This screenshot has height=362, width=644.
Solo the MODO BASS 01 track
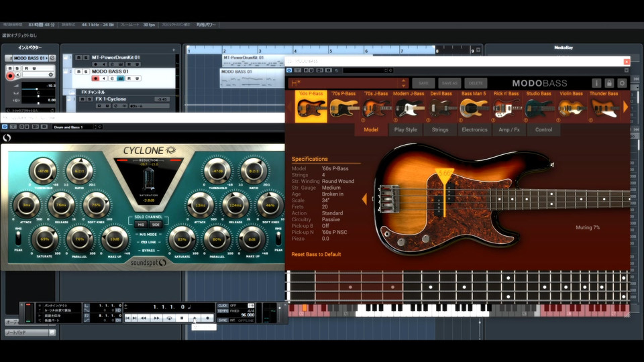click(x=86, y=72)
